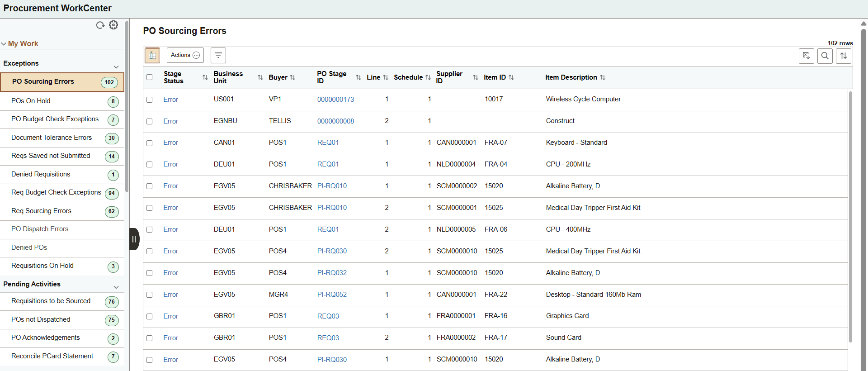Sort by Line column arrows
This screenshot has height=371, width=868.
click(386, 77)
